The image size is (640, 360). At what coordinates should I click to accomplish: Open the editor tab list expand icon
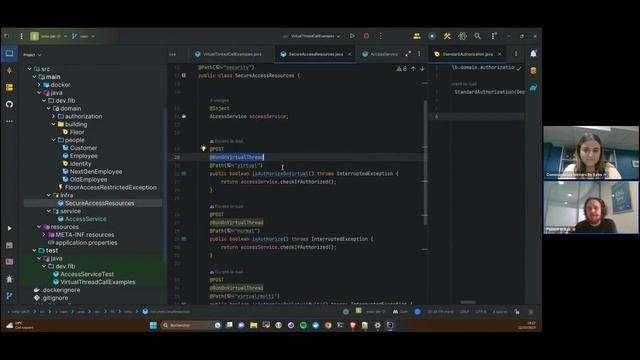point(408,53)
